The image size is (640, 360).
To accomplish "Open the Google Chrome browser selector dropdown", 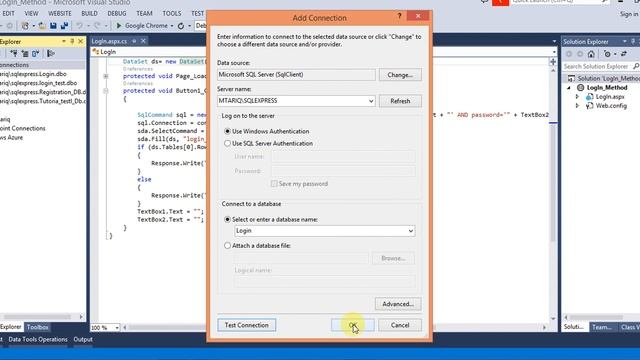I will click(x=172, y=26).
